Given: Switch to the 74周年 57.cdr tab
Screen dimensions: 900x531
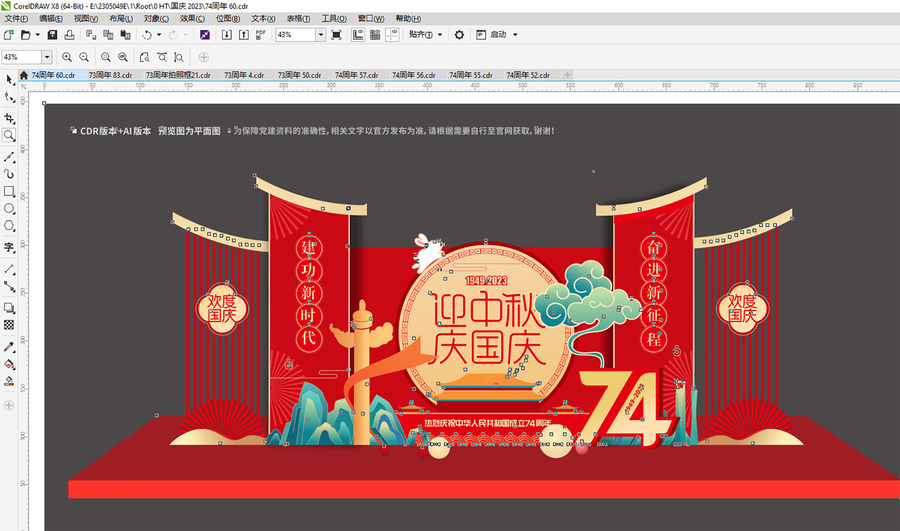Looking at the screenshot, I should (356, 75).
